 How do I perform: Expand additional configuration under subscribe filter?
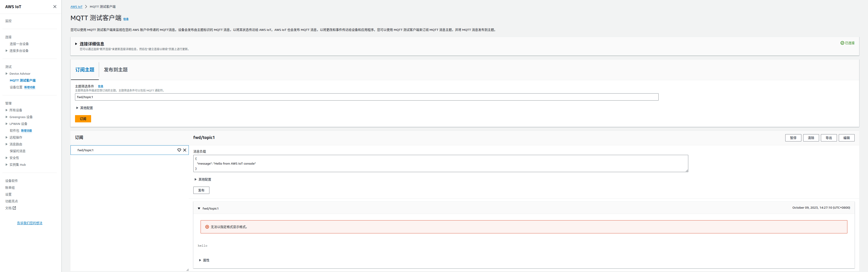pyautogui.click(x=77, y=108)
